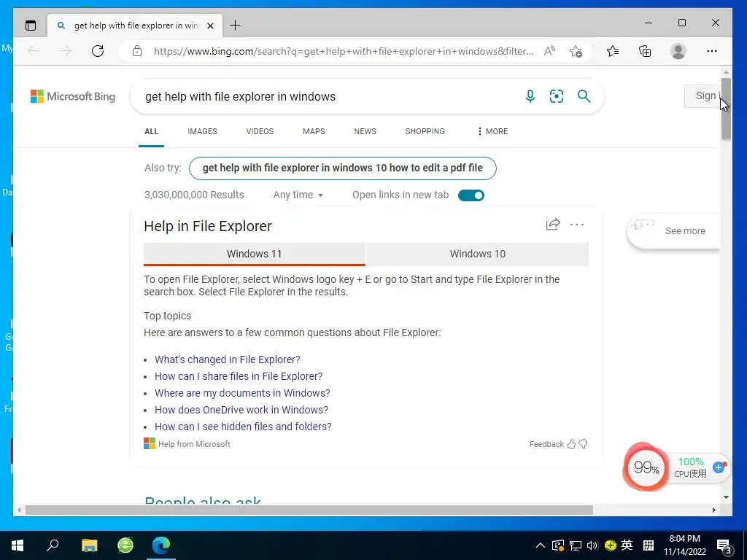Switch to MAPS results

[x=314, y=131]
